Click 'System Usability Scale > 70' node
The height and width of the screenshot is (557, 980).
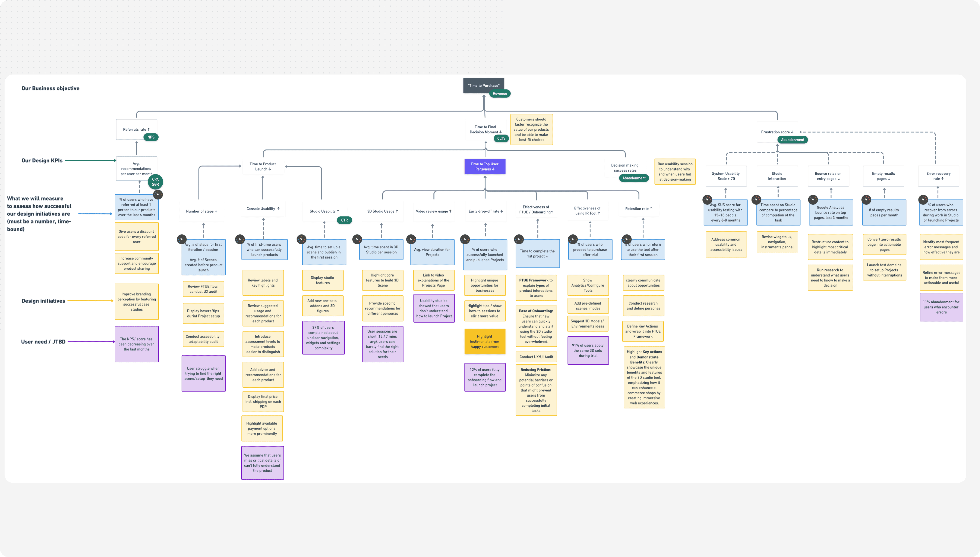726,176
